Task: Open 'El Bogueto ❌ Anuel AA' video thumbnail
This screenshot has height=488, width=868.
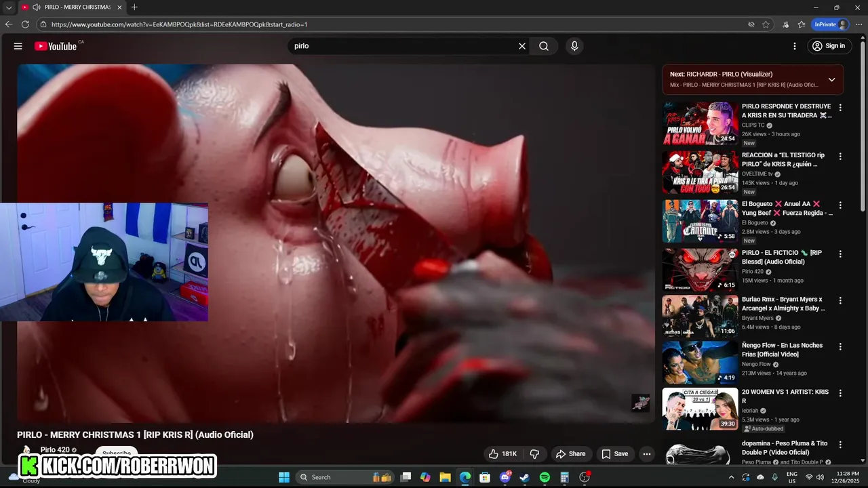Action: coord(700,221)
